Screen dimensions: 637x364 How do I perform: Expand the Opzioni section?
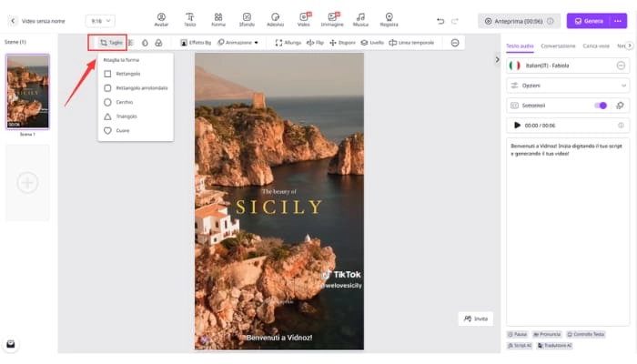(x=568, y=86)
